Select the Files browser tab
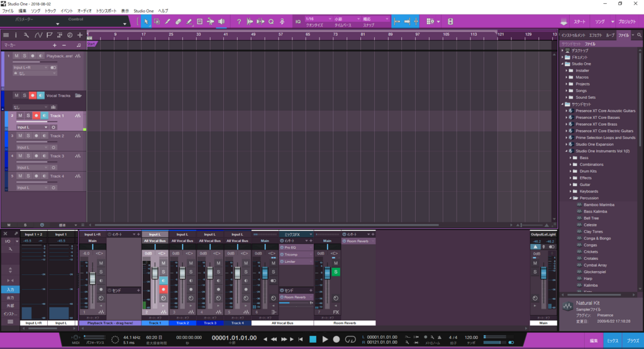The width and height of the screenshot is (644, 349). coord(623,35)
